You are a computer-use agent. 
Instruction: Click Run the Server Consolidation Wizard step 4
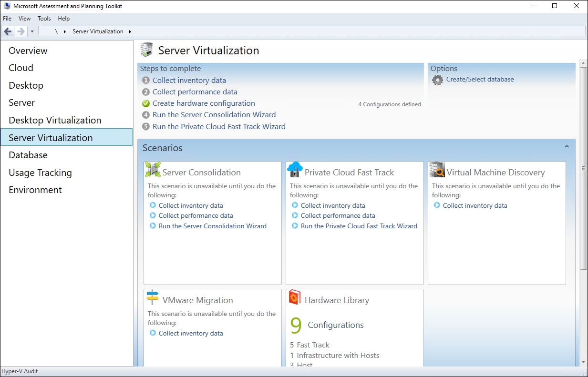(214, 115)
